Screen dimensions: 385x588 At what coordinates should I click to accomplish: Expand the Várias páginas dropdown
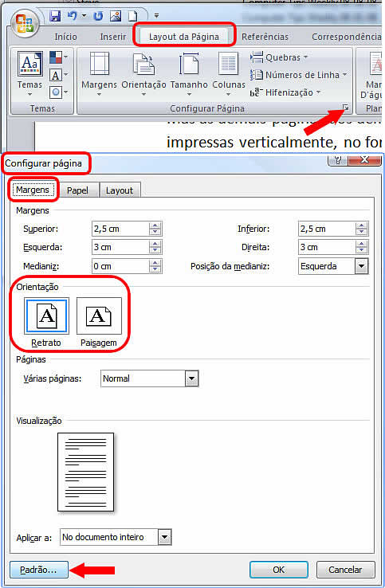pos(192,378)
